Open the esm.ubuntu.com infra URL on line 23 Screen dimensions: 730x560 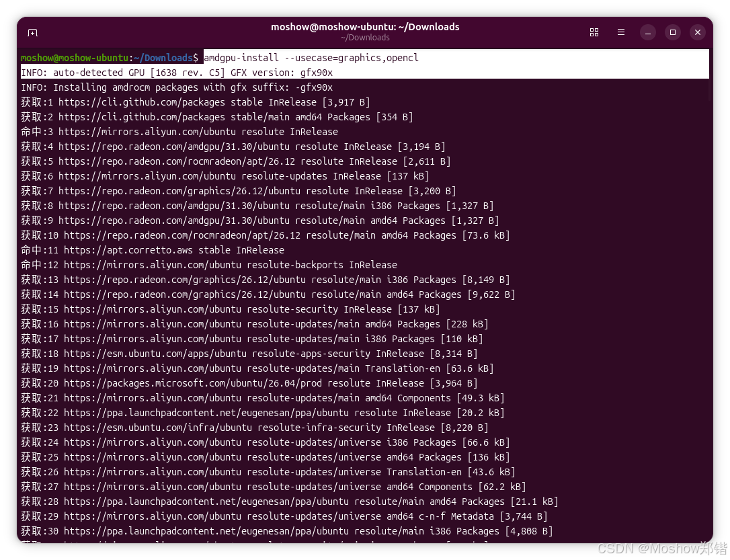pyautogui.click(x=158, y=428)
